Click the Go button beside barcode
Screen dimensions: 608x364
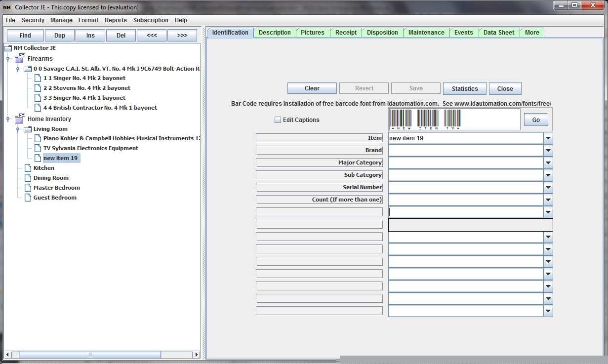536,120
